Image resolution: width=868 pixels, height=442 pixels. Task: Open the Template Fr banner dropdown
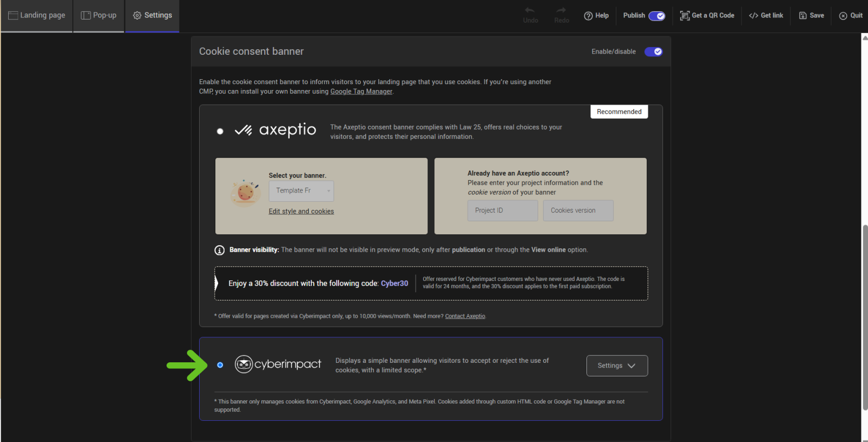[301, 191]
